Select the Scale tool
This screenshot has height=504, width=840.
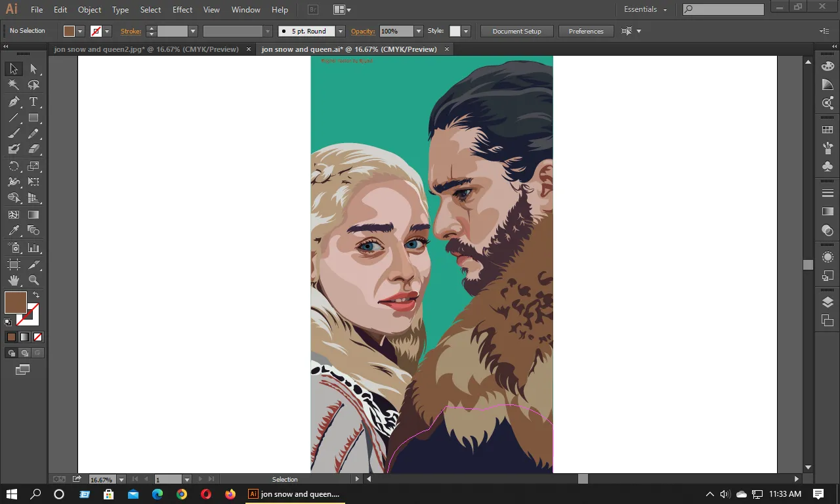[34, 166]
